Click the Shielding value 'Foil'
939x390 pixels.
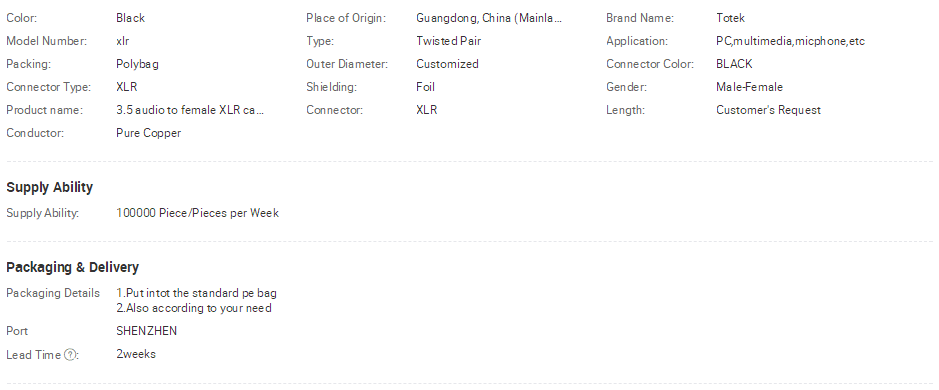click(425, 87)
